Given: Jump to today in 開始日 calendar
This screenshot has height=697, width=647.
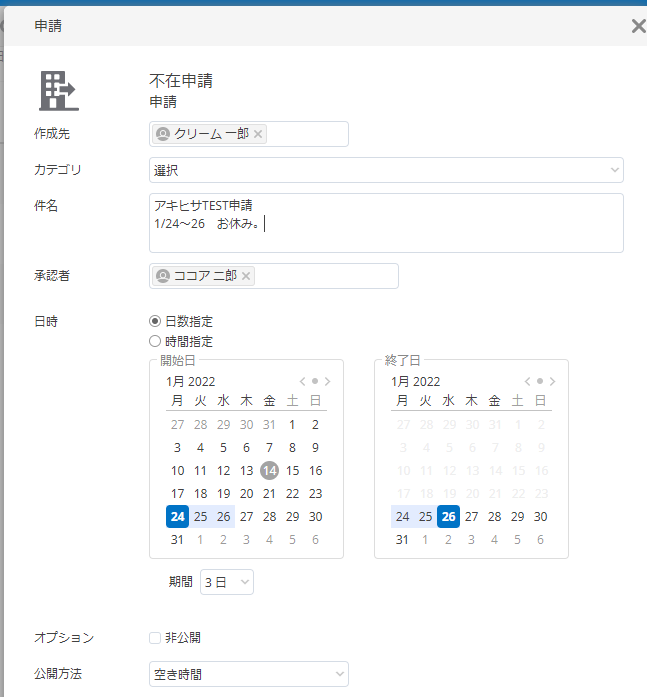Looking at the screenshot, I should pos(315,381).
